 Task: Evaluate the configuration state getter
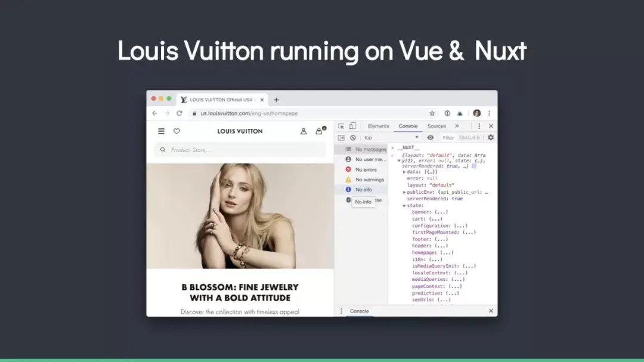coord(460,225)
